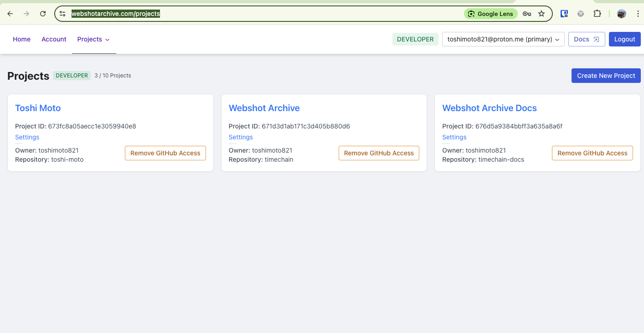This screenshot has height=333, width=644.
Task: Click Project ID 673fc8a05aecc1e3059940e8
Action: point(76,126)
